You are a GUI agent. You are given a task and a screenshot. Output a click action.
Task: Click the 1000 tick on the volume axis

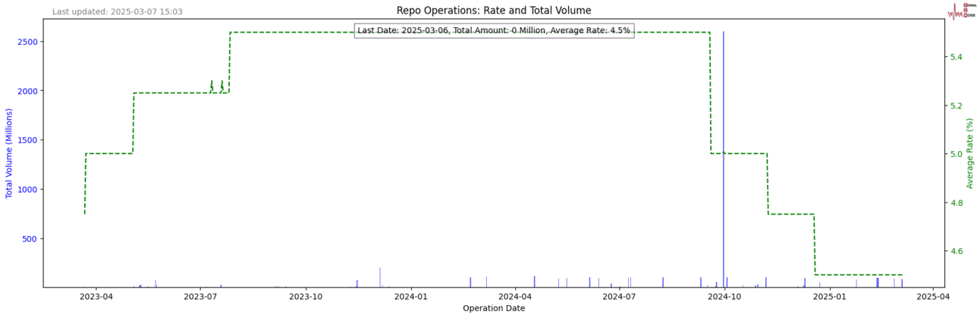point(27,190)
